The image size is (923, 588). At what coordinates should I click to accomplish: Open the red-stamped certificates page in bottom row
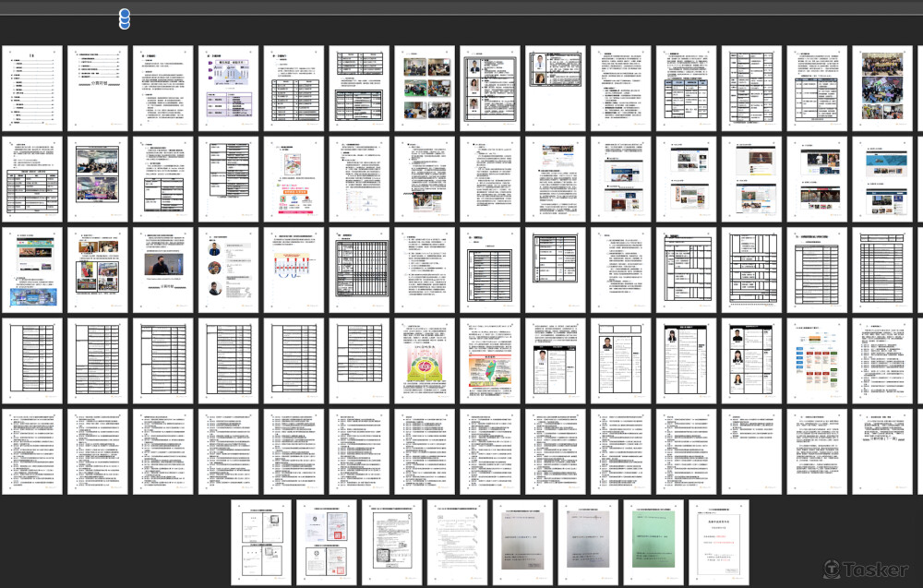pyautogui.click(x=327, y=543)
